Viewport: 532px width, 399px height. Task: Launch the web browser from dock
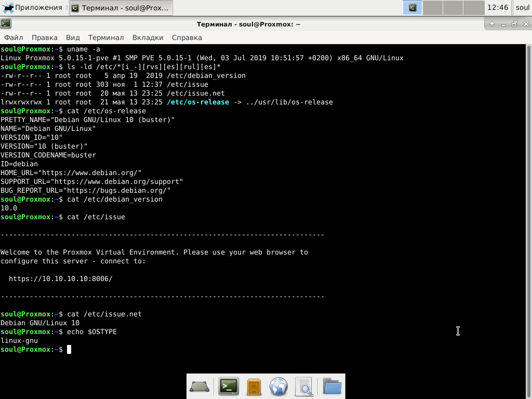[278, 387]
